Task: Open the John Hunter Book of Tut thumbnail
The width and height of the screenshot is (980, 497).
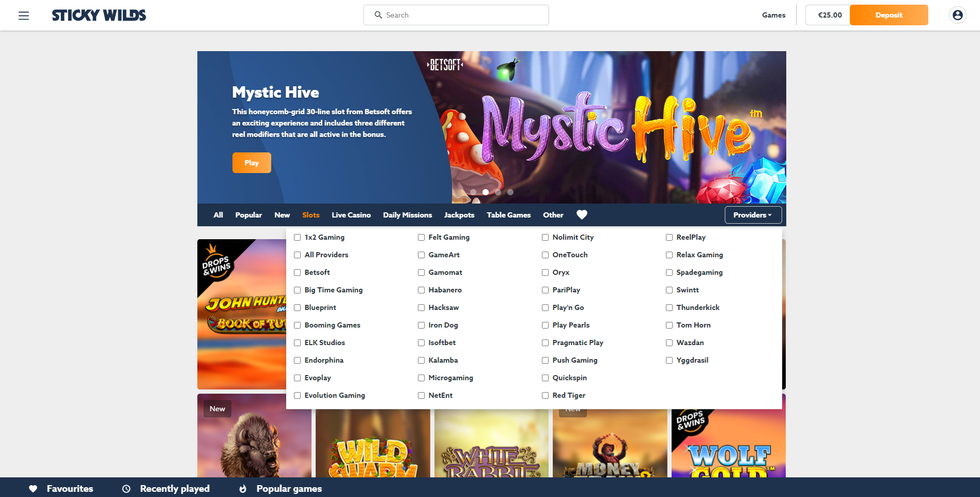Action: tap(242, 314)
